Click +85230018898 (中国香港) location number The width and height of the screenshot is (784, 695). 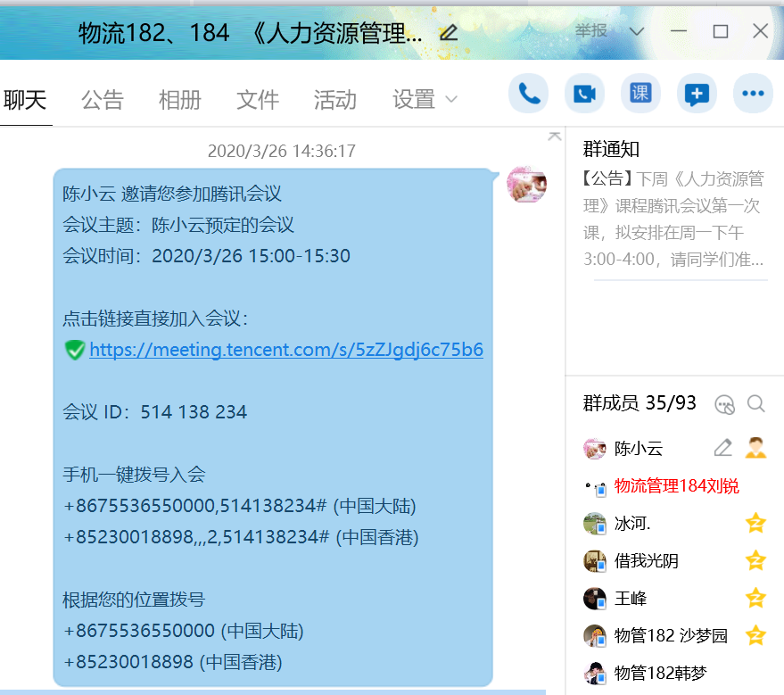172,662
